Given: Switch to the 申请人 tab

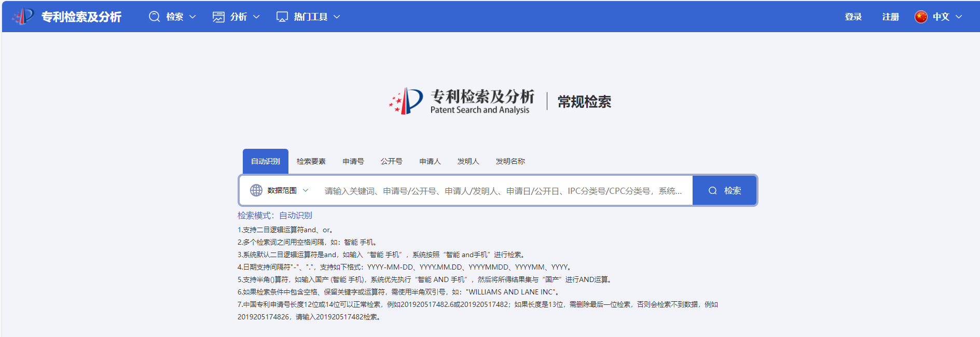Looking at the screenshot, I should pyautogui.click(x=430, y=161).
